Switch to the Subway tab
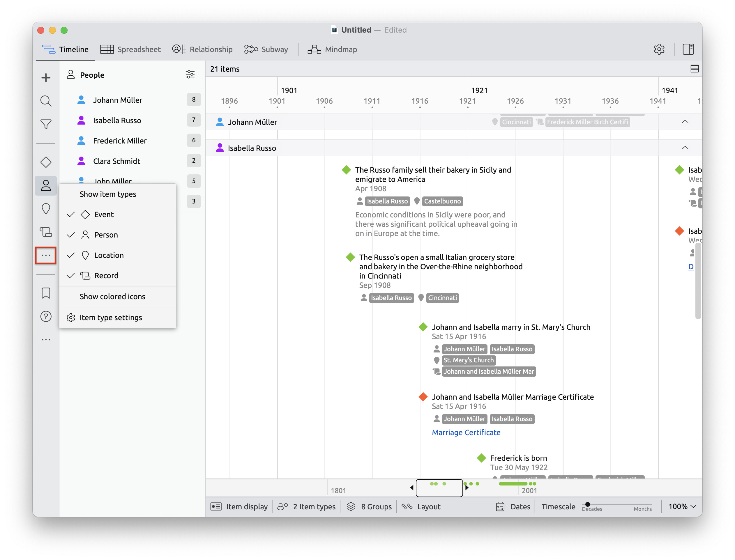The width and height of the screenshot is (735, 560). [266, 49]
